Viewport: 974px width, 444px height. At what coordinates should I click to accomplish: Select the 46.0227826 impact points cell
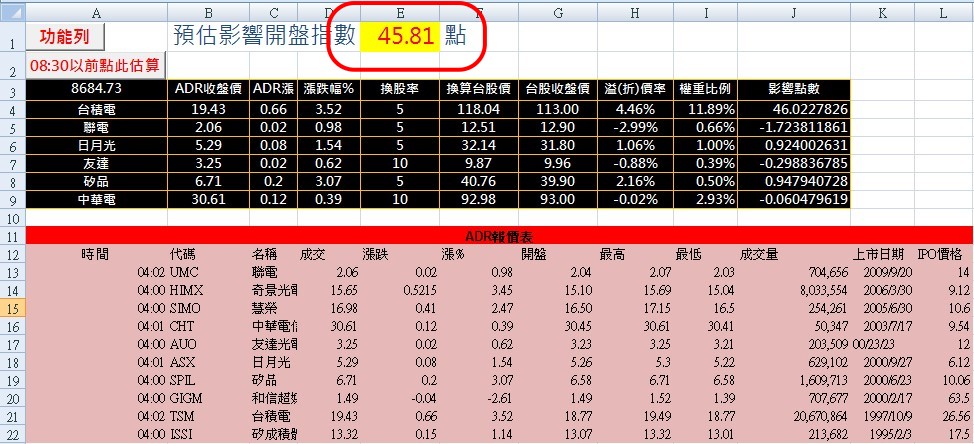point(793,110)
